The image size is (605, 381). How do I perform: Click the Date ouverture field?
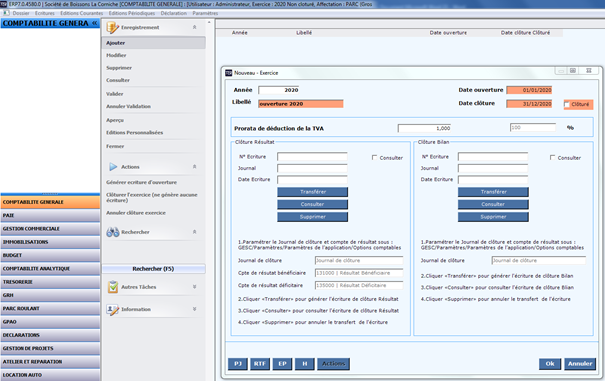(529, 90)
